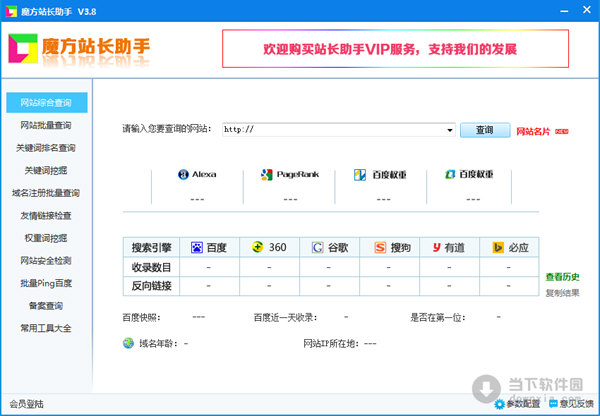Click the 域名年龄 label text
This screenshot has height=416, width=600.
[158, 343]
